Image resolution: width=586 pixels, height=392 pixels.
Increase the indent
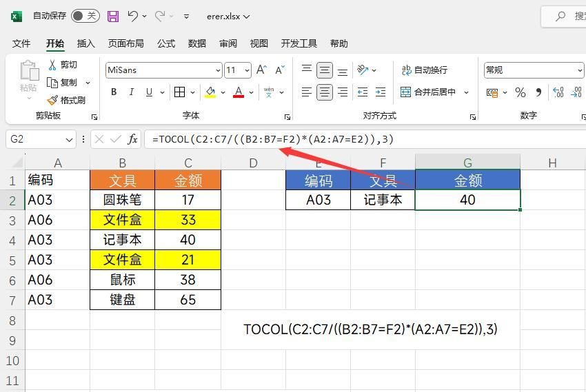pyautogui.click(x=381, y=92)
